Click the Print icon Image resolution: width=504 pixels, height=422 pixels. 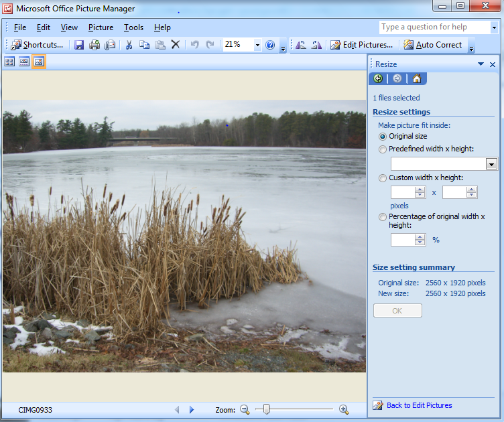[94, 45]
